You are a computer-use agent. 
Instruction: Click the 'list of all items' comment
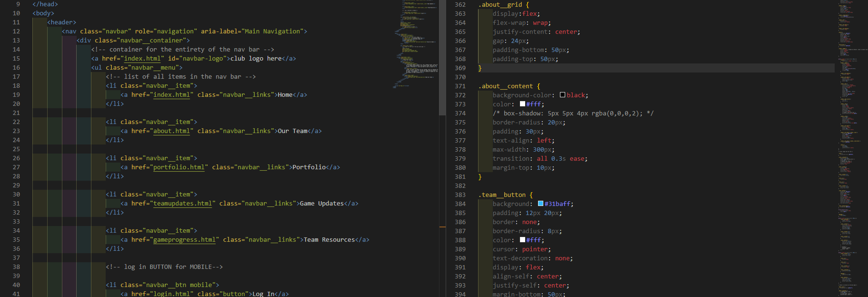click(x=181, y=77)
